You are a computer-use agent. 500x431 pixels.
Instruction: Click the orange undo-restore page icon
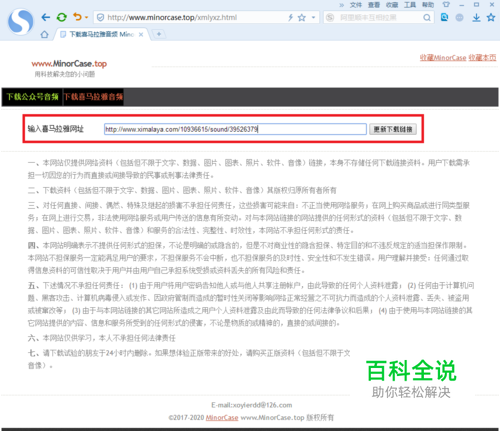(77, 17)
